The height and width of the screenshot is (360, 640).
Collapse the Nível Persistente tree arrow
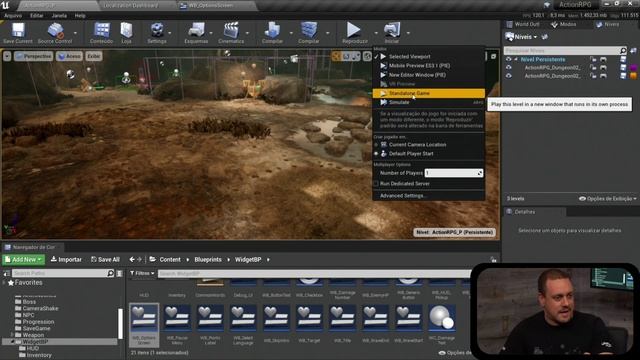[x=516, y=60]
